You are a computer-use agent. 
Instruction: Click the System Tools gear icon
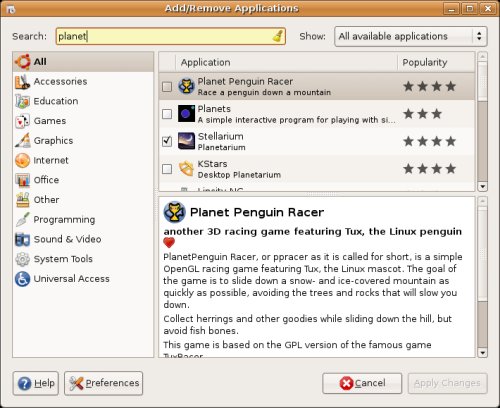point(23,259)
